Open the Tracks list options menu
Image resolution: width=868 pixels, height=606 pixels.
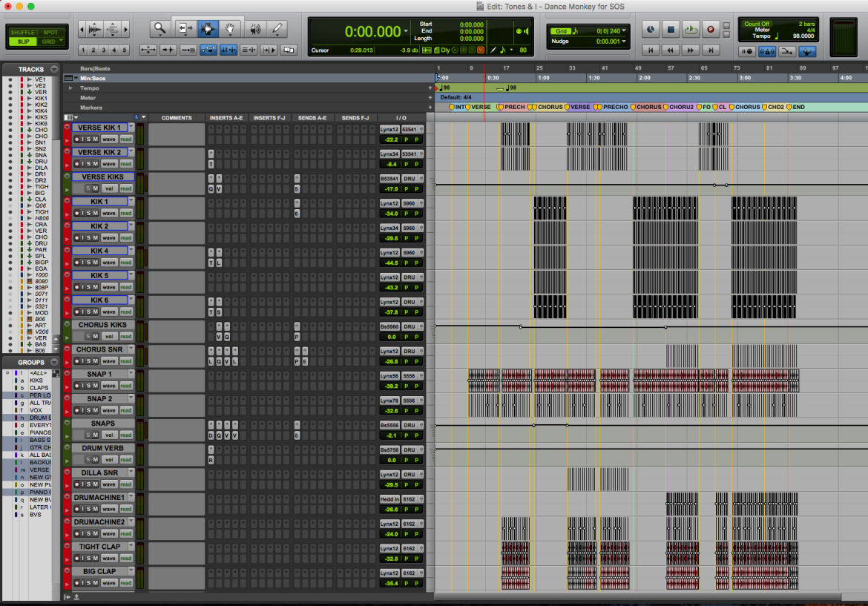54,69
